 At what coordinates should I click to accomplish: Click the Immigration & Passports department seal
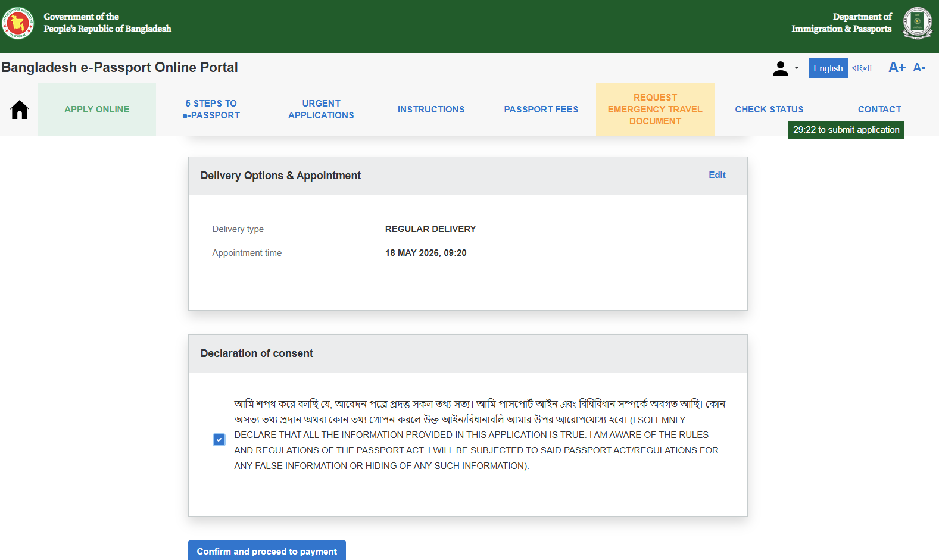click(918, 23)
